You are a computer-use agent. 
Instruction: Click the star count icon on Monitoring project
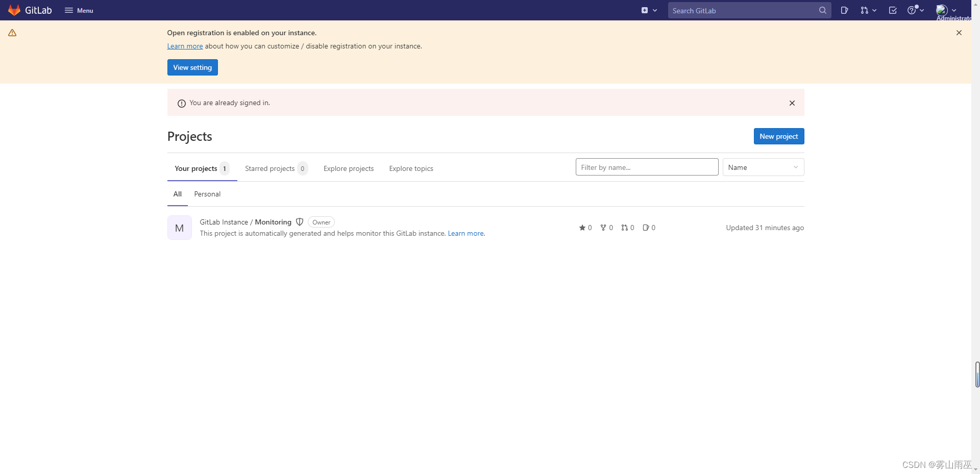pos(582,228)
